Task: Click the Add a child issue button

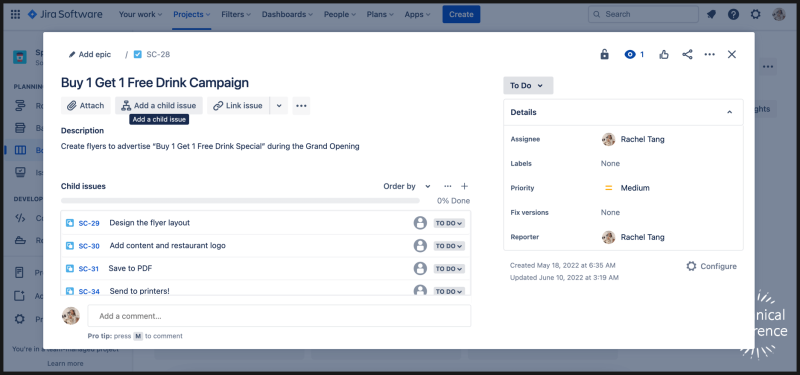Action: [159, 106]
